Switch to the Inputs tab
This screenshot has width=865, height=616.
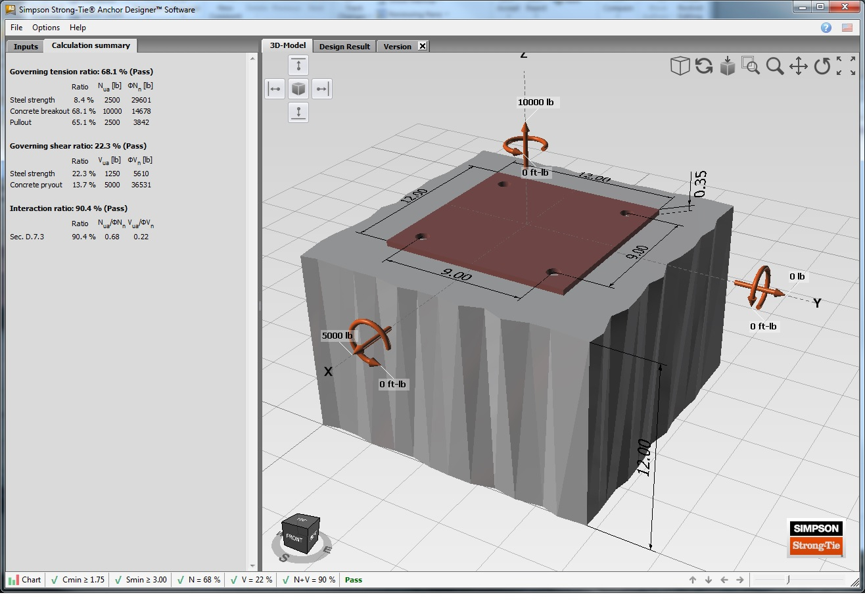26,47
